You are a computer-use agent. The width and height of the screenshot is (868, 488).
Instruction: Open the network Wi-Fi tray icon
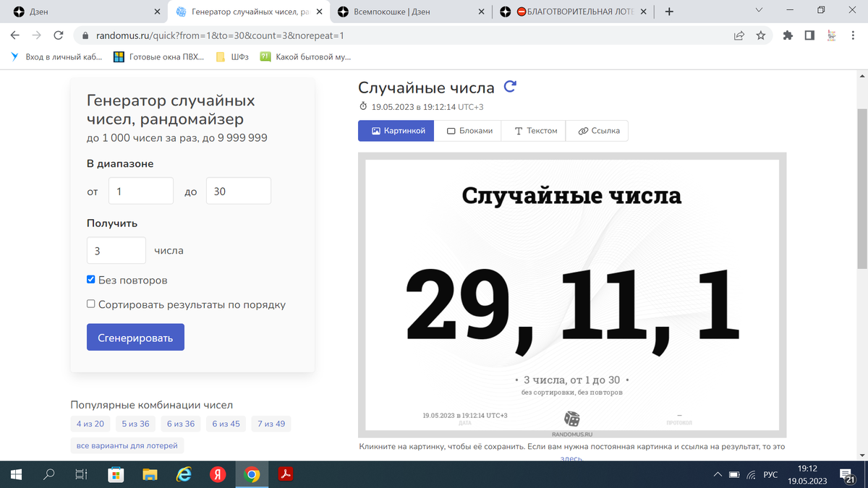(751, 474)
